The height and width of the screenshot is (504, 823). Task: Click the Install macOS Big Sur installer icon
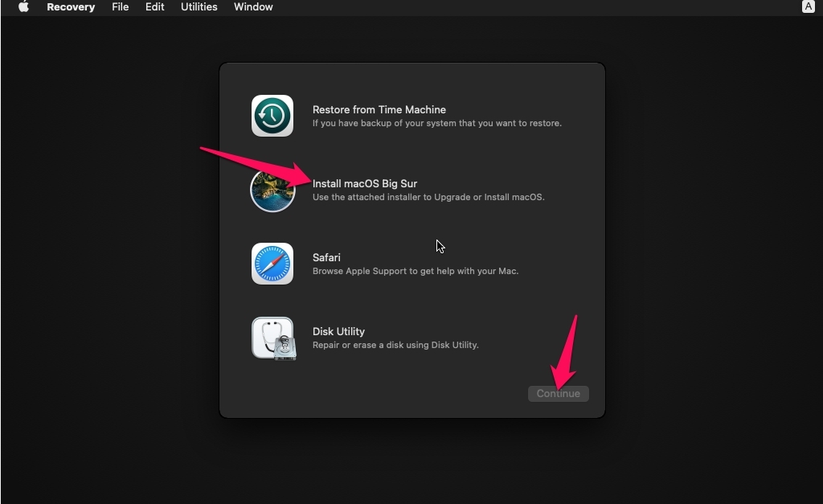tap(272, 190)
